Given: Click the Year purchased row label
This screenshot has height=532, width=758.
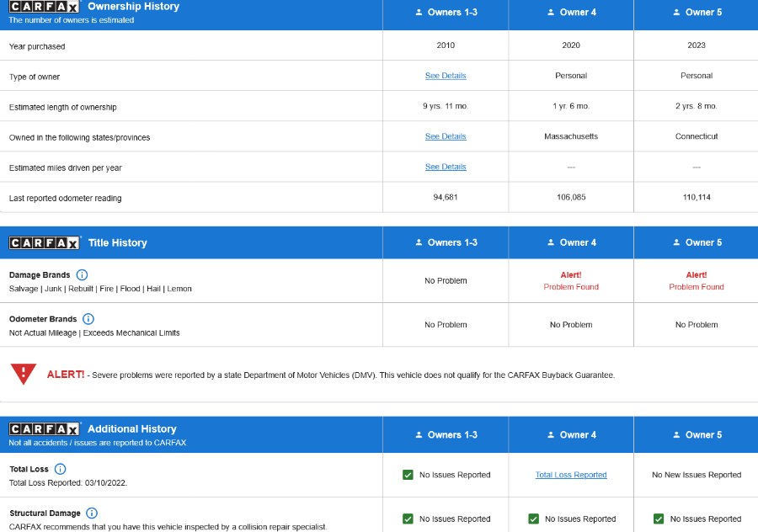Looking at the screenshot, I should [x=37, y=46].
